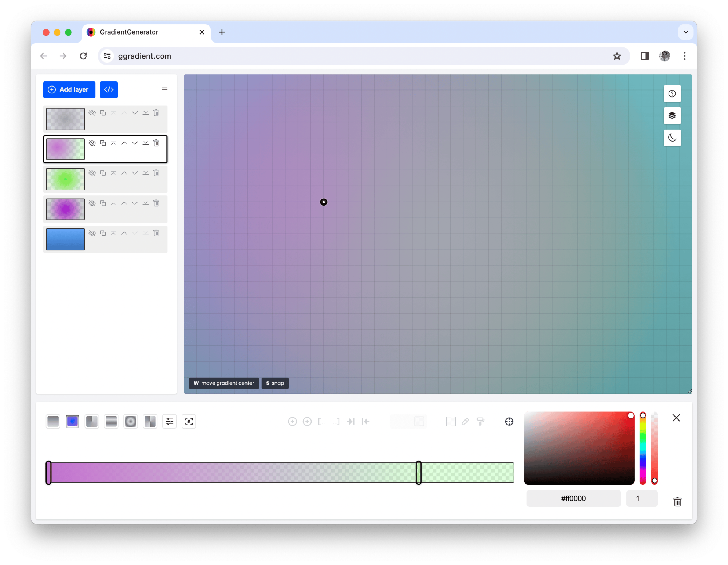728x565 pixels.
Task: Move the magenta layer up one step
Action: (x=124, y=203)
